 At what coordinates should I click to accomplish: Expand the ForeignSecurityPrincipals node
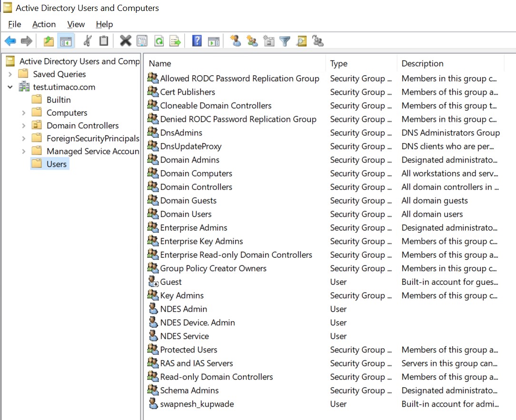coord(23,138)
